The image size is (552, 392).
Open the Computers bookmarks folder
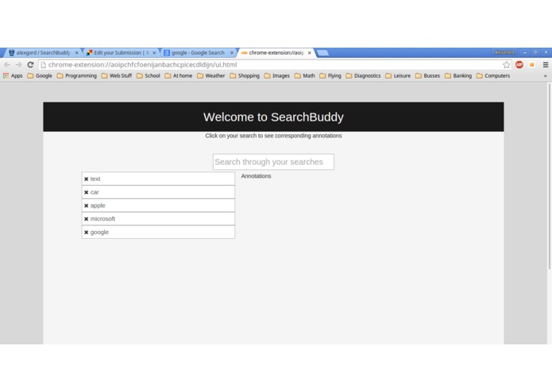(493, 75)
